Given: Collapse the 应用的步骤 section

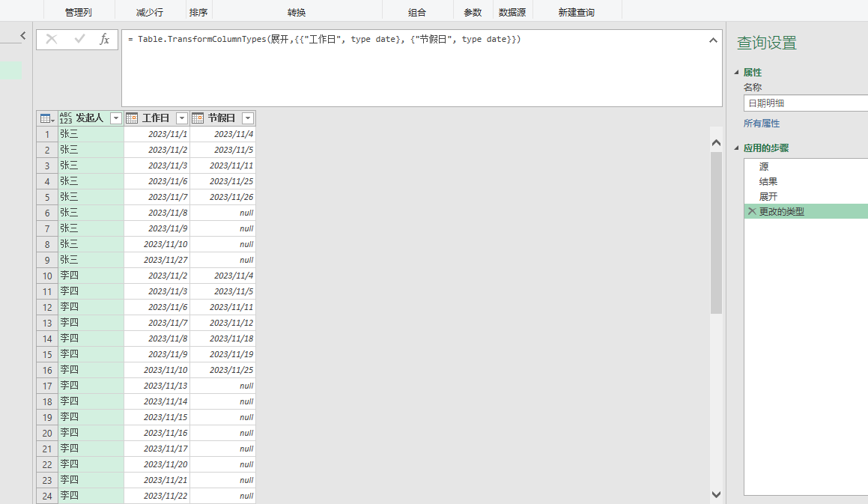Looking at the screenshot, I should coord(738,148).
